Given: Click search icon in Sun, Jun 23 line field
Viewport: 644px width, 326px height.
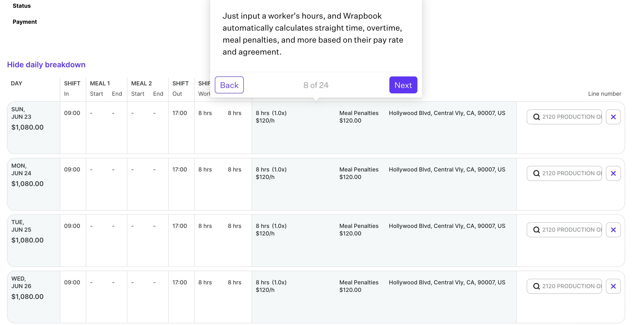Looking at the screenshot, I should click(x=536, y=117).
